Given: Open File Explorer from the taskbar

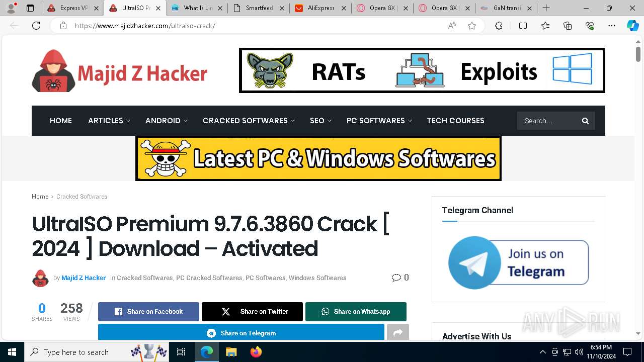Looking at the screenshot, I should point(231,352).
